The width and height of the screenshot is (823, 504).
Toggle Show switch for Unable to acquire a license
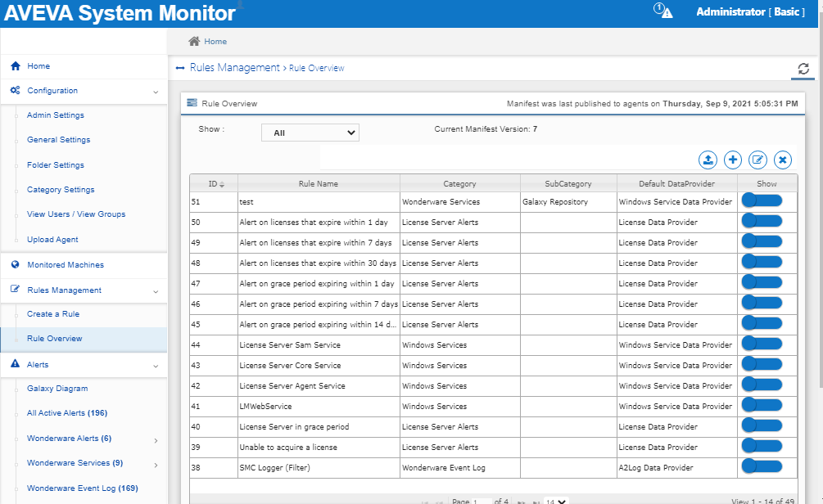tap(762, 446)
